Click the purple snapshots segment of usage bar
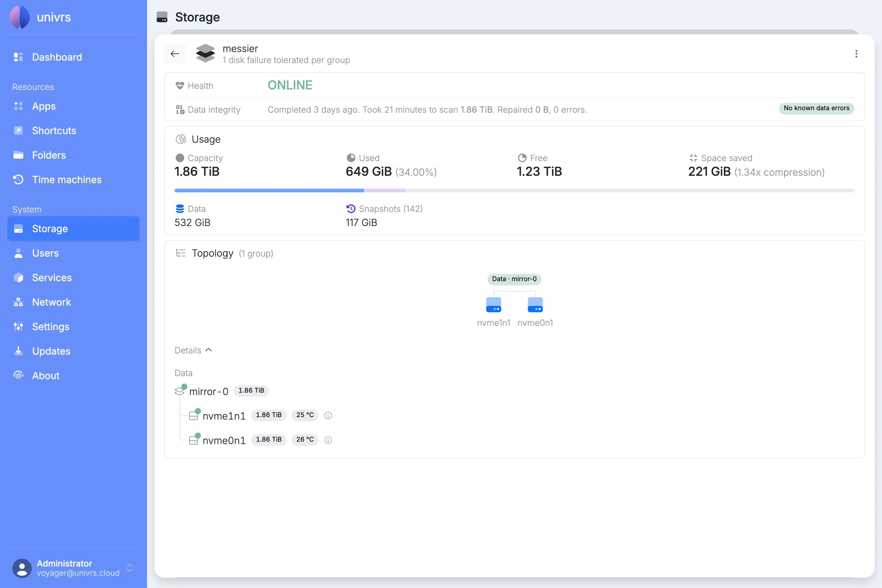Image resolution: width=882 pixels, height=588 pixels. pos(384,190)
